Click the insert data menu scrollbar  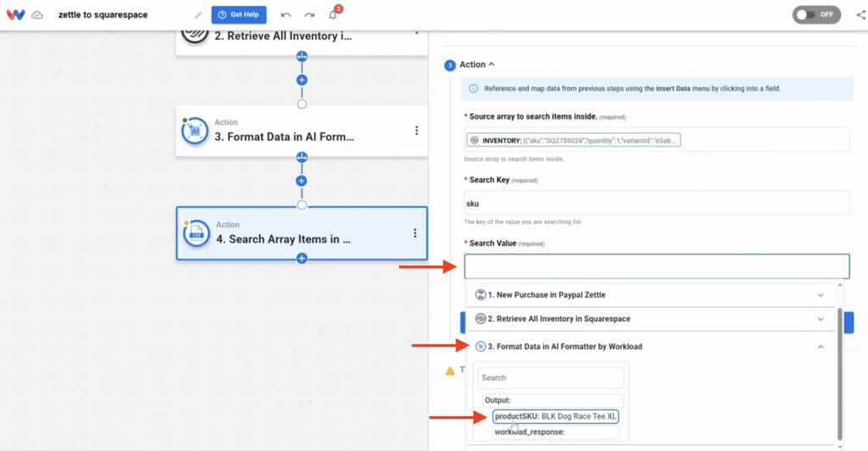pyautogui.click(x=840, y=374)
